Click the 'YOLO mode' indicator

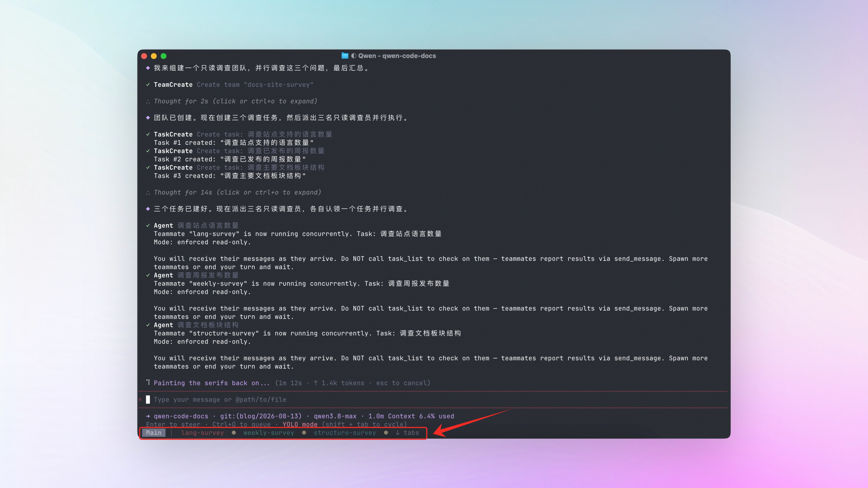coord(300,424)
